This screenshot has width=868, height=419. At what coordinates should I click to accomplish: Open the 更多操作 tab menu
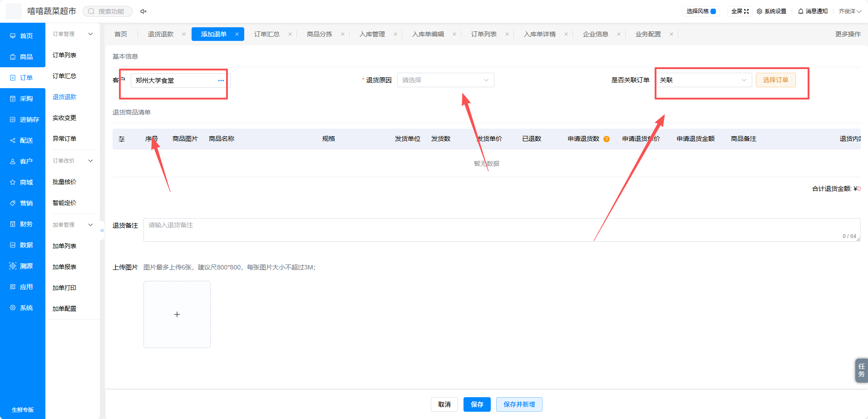point(848,34)
